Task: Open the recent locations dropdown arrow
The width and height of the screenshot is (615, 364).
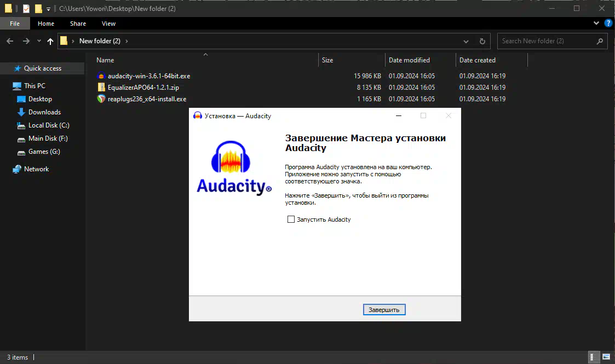Action: coord(39,41)
